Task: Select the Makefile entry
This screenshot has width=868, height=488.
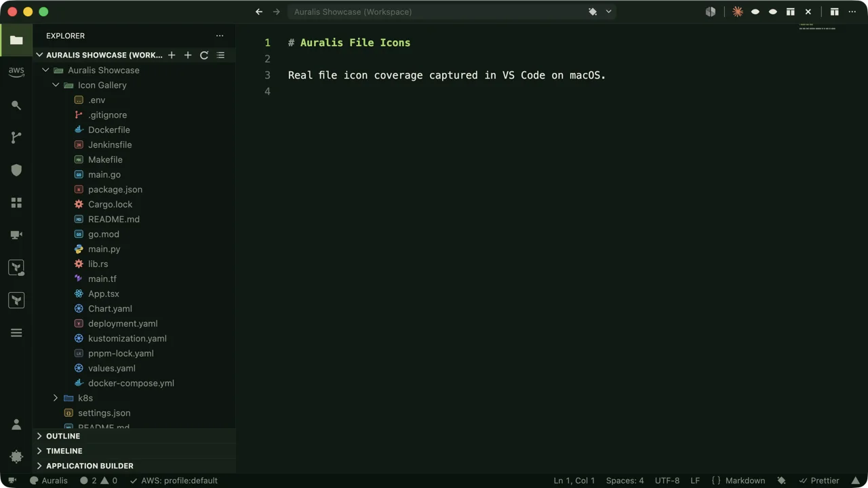Action: point(134,159)
